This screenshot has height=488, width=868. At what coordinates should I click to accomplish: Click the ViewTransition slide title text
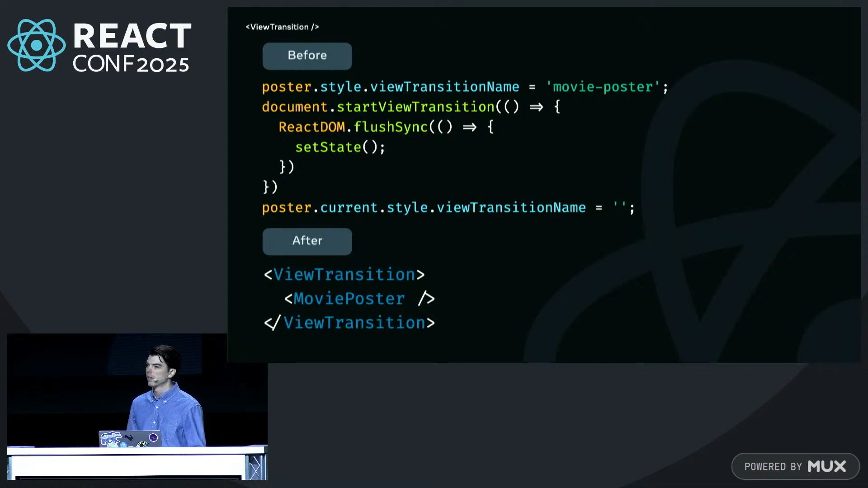(x=282, y=27)
